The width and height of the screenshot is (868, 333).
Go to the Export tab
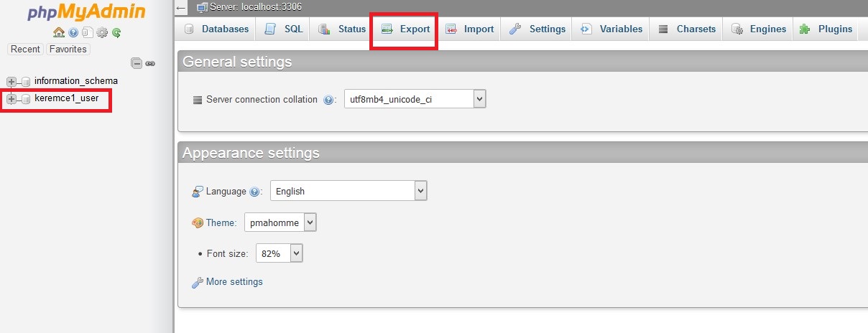click(405, 29)
